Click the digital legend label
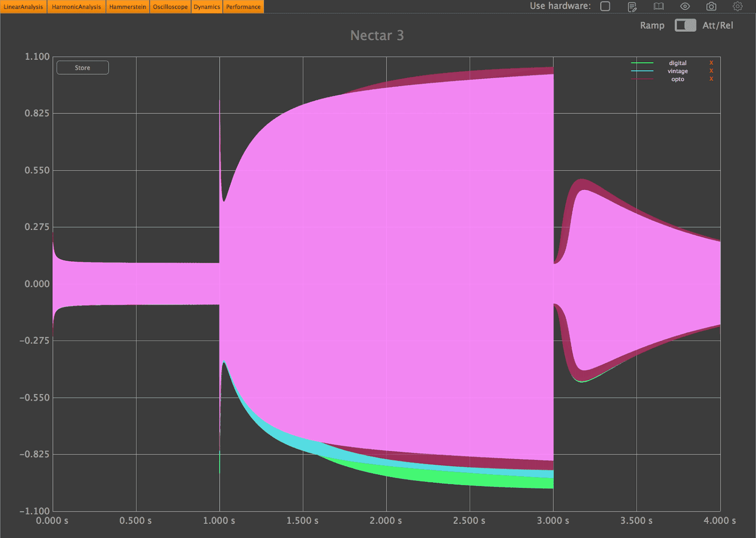 click(678, 63)
